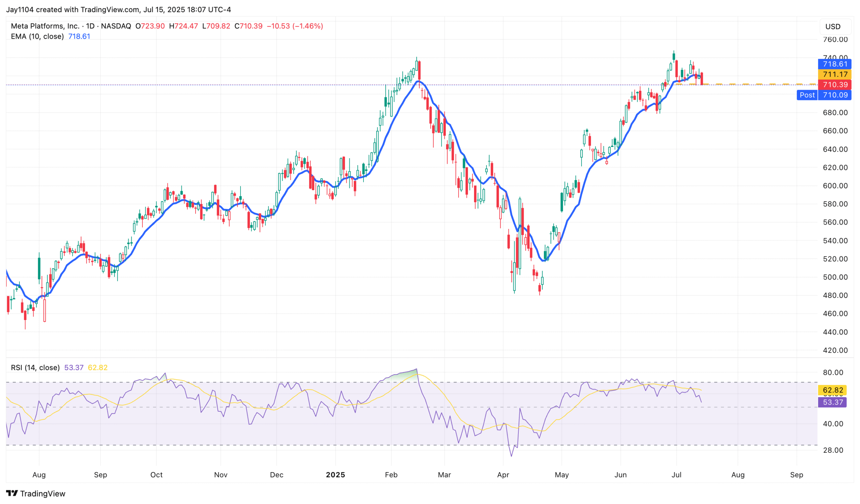The height and width of the screenshot is (504, 860).
Task: Click the 760.00 price axis label
Action: (835, 40)
